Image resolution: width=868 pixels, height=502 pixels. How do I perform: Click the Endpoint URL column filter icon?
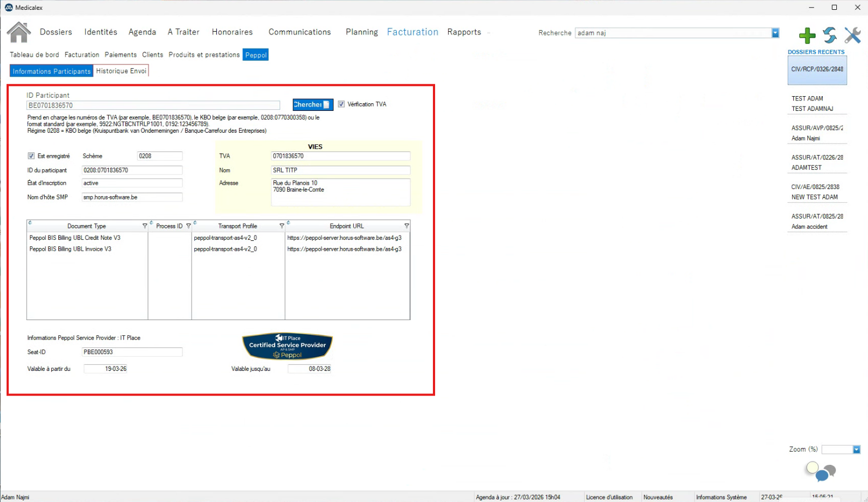[x=406, y=226]
